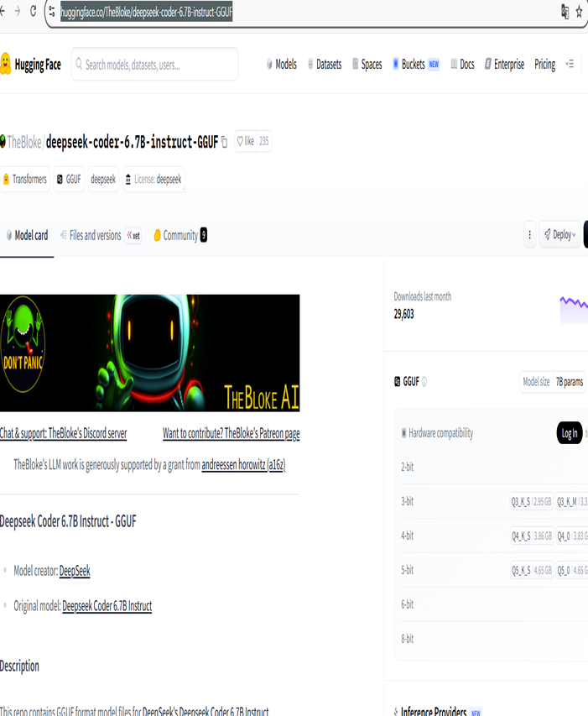
Task: Open TheBloke's Discord server link
Action: (x=64, y=433)
